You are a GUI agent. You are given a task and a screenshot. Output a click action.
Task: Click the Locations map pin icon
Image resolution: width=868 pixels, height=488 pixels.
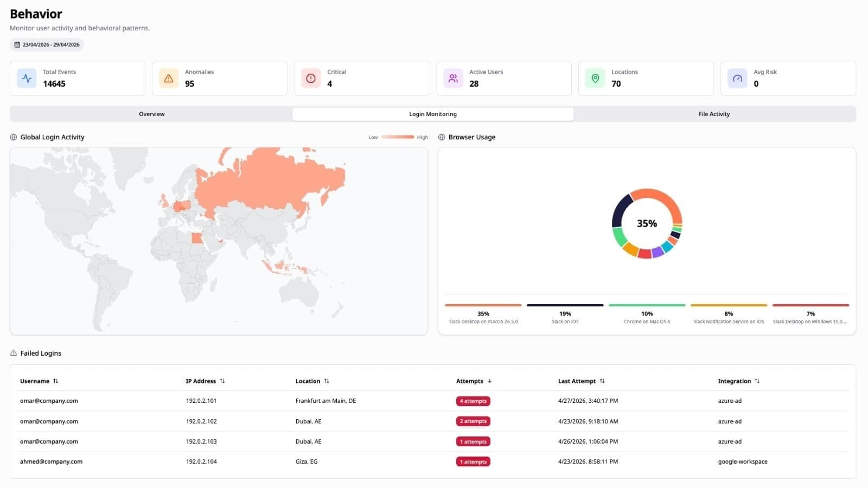595,78
